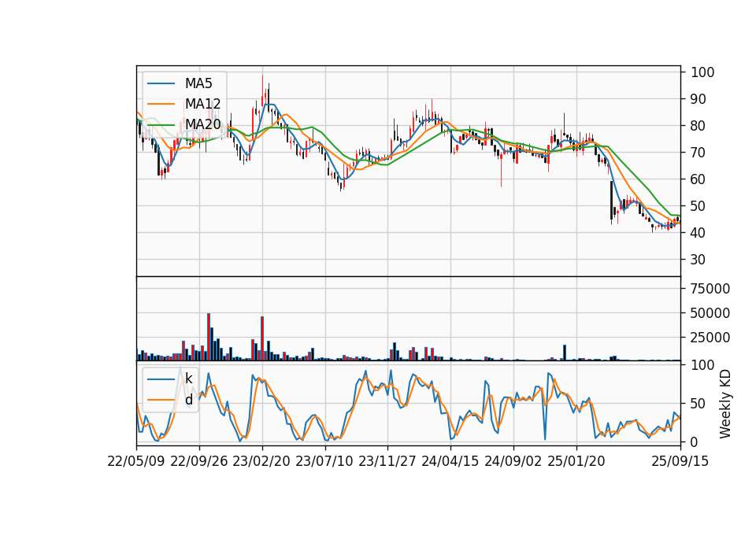Click the orange MA12 legend line sample
The image size is (756, 543).
click(x=161, y=104)
